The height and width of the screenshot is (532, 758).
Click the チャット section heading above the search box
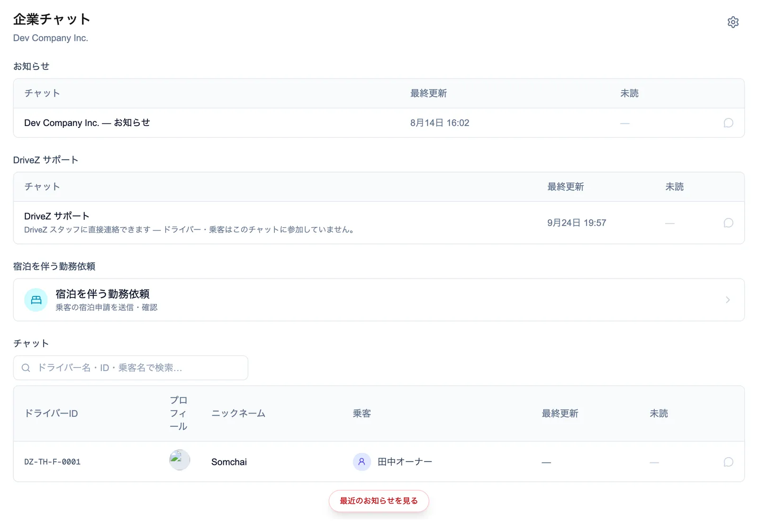31,343
